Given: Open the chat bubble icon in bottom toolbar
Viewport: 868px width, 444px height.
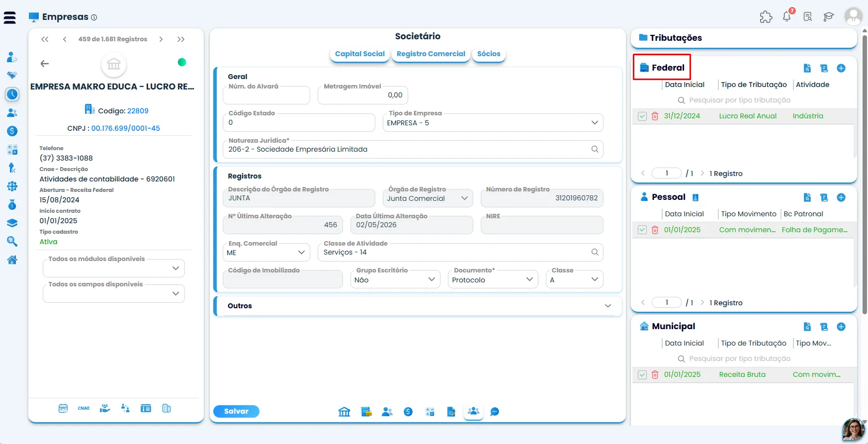Looking at the screenshot, I should coord(495,412).
